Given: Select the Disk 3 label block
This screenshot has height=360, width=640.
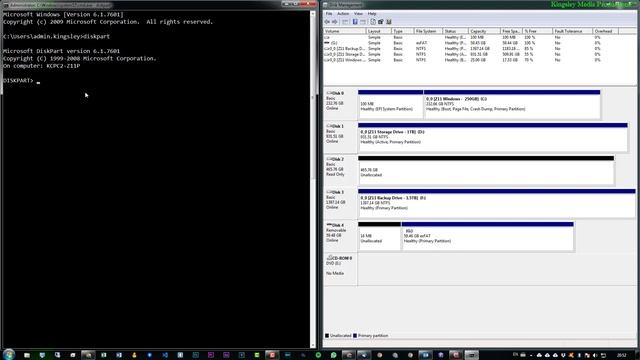Looking at the screenshot, I should coord(340,203).
